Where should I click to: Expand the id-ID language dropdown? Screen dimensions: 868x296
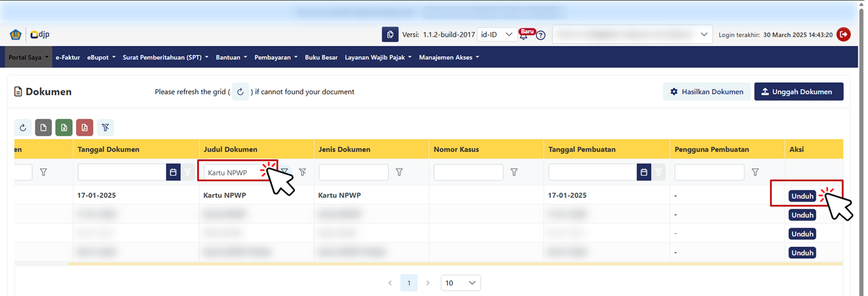pyautogui.click(x=496, y=35)
